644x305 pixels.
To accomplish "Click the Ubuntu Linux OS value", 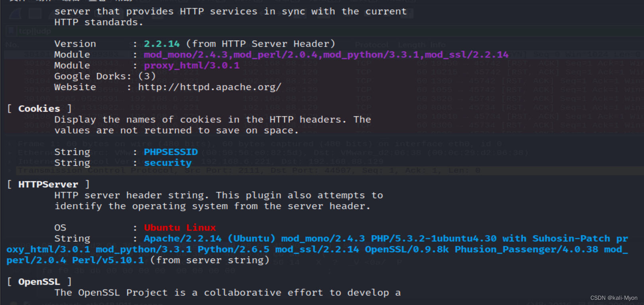I will [180, 228].
